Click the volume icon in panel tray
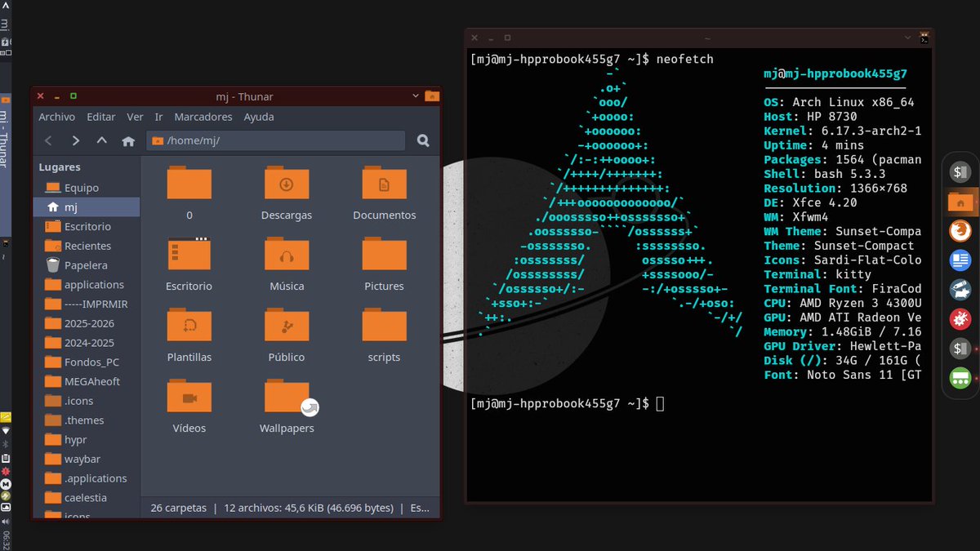 pyautogui.click(x=6, y=520)
